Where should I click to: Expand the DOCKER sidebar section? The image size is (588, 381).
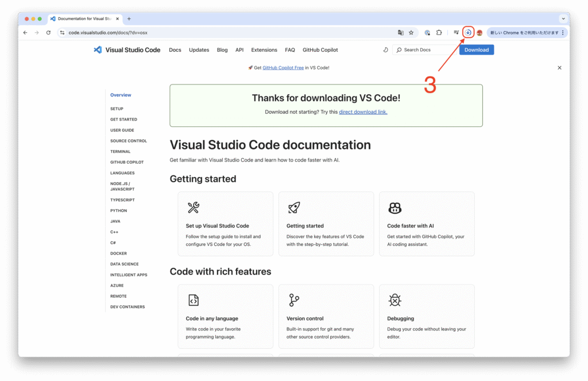(118, 253)
